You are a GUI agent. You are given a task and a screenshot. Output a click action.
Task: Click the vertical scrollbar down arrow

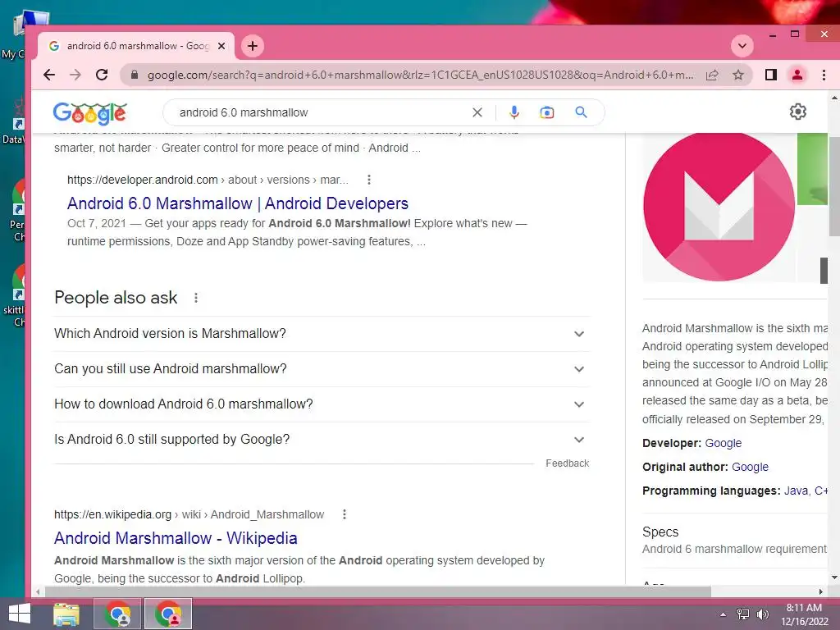tap(834, 577)
